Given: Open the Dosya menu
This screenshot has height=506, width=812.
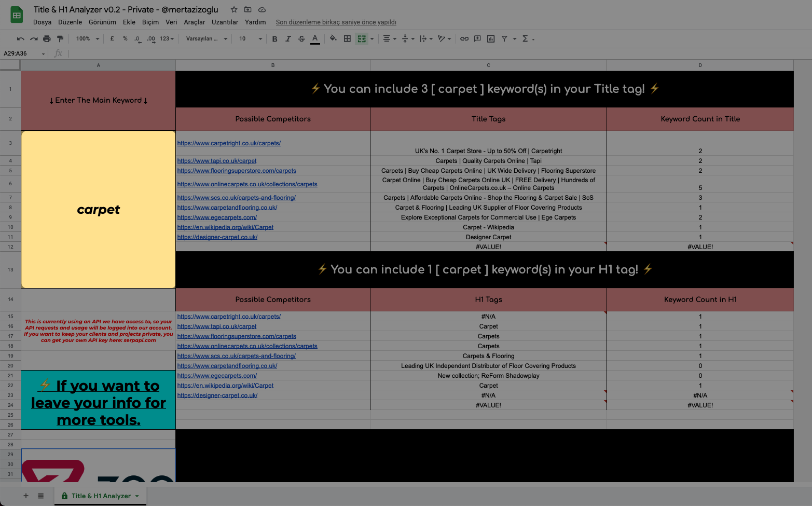Looking at the screenshot, I should (x=42, y=22).
